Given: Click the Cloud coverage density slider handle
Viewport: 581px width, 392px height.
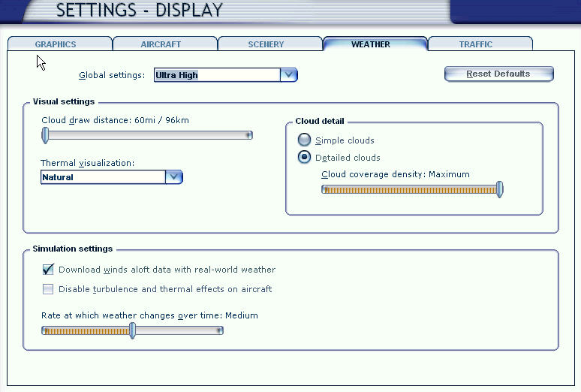Looking at the screenshot, I should coord(500,190).
